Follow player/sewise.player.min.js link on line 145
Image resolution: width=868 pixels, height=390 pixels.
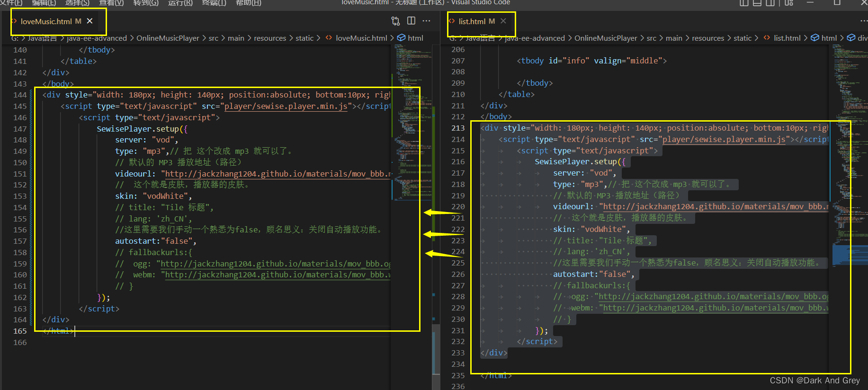286,106
